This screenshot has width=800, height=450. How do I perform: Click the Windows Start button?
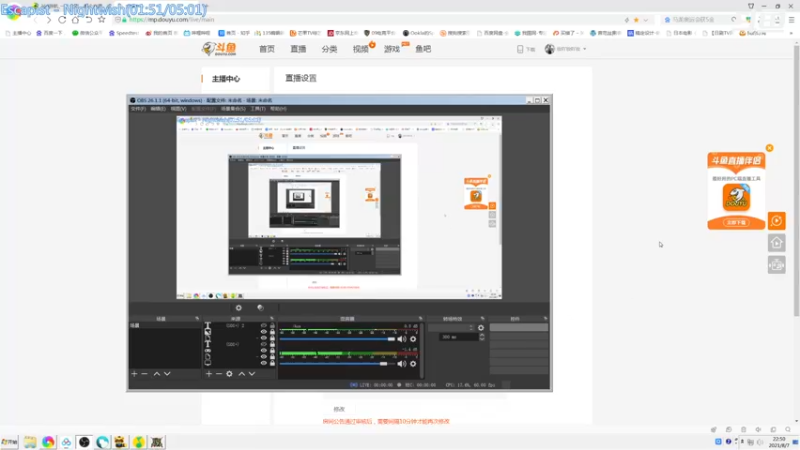9,442
